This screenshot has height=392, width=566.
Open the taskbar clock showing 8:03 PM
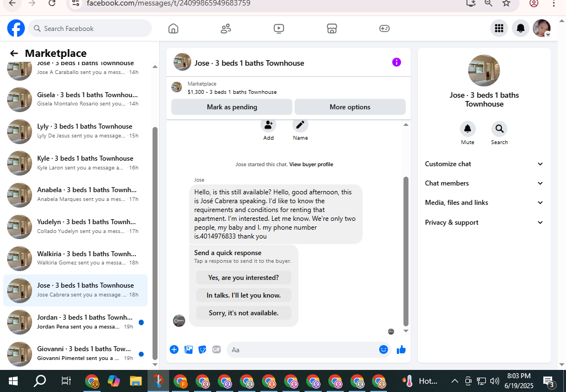coord(519,381)
